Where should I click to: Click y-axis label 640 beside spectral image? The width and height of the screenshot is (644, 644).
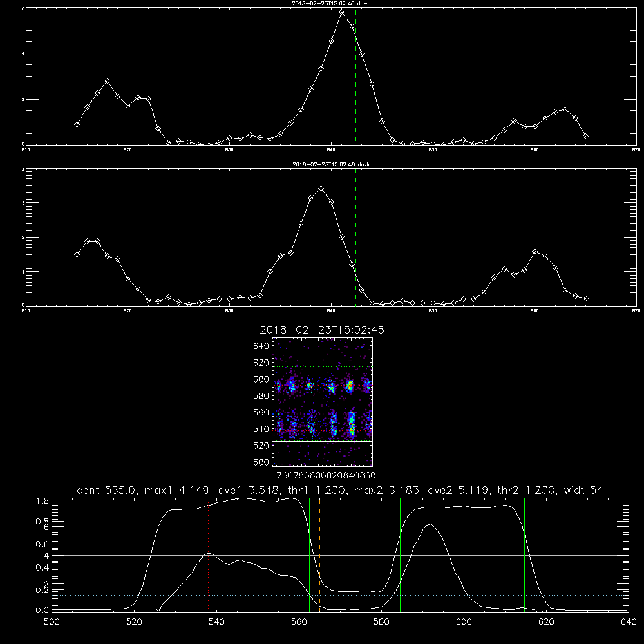click(261, 346)
